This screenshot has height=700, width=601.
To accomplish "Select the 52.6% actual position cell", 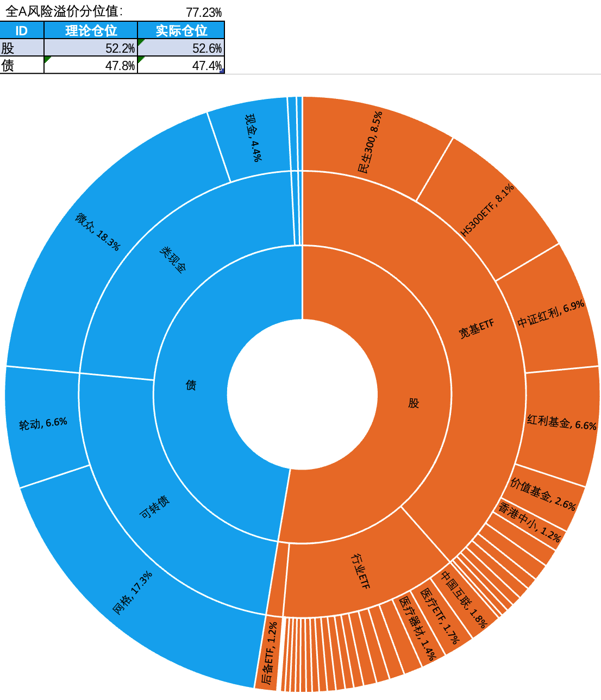I will (181, 48).
